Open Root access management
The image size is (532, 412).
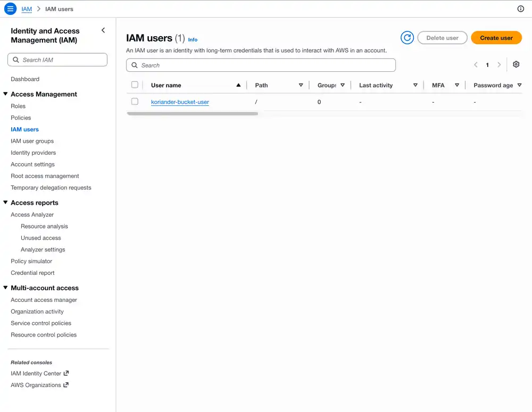pos(45,176)
